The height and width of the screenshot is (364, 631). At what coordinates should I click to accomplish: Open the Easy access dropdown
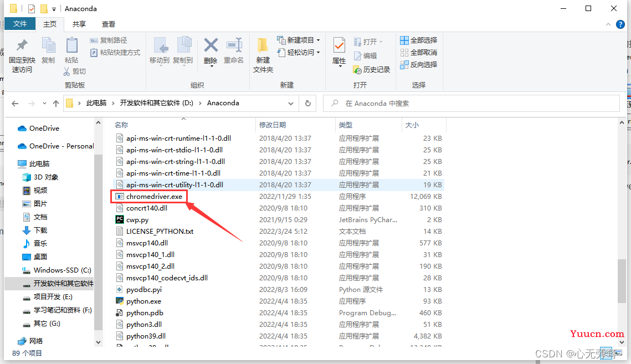coord(298,52)
